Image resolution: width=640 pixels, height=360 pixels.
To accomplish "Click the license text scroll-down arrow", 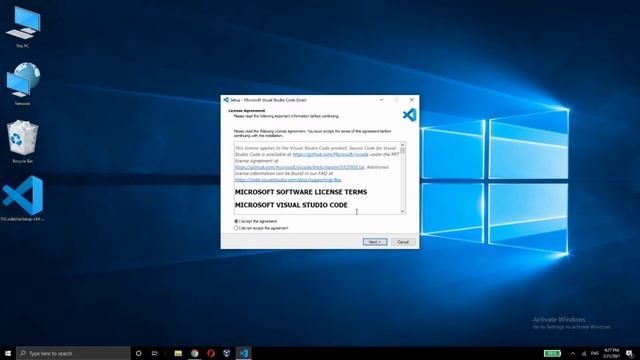I will click(x=402, y=211).
